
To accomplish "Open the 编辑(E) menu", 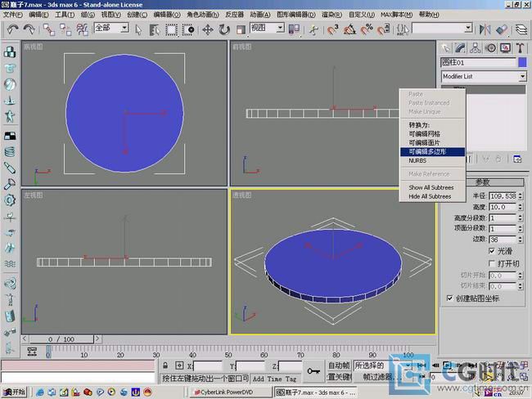I will coord(38,15).
